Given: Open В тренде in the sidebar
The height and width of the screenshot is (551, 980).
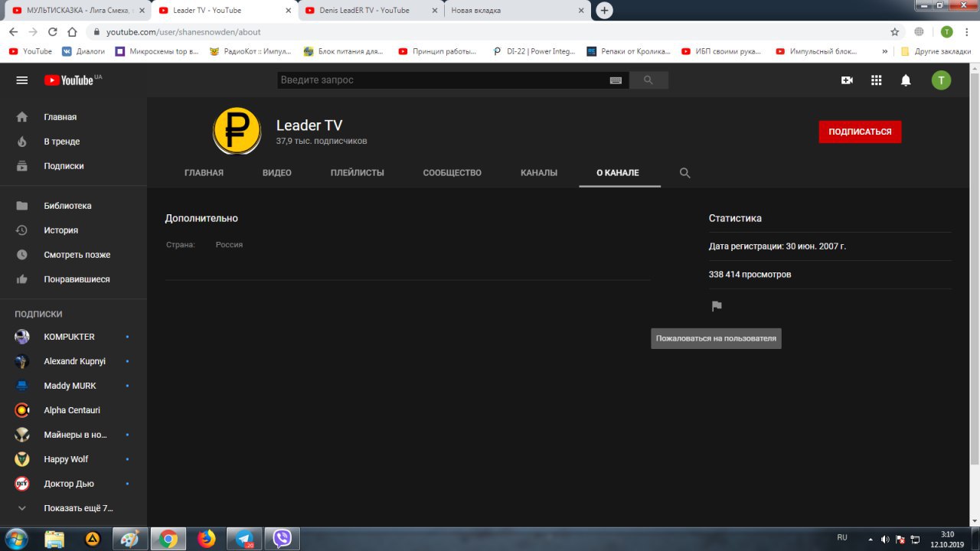Looking at the screenshot, I should point(73,142).
